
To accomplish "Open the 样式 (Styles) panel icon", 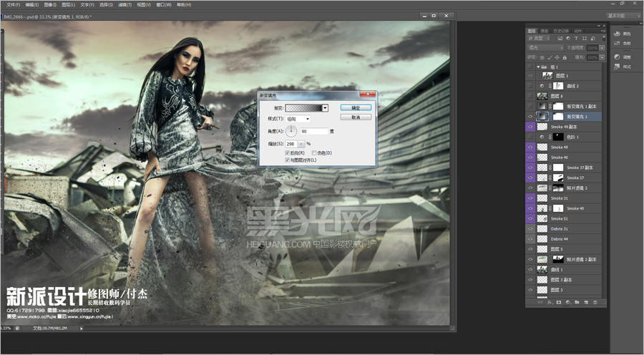I will [617, 67].
